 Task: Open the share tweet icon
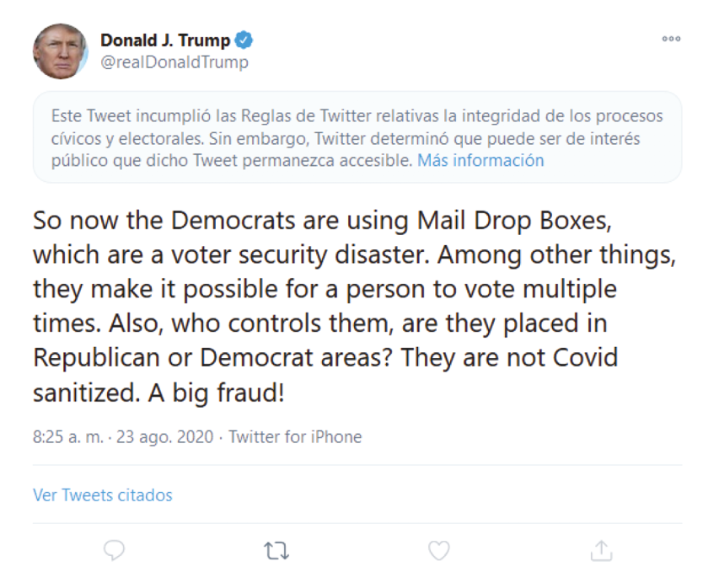600,550
